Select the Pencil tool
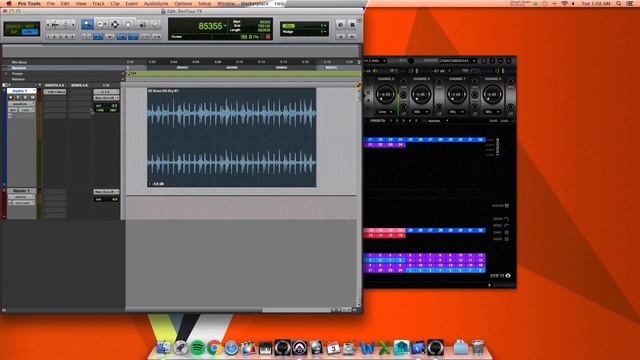 (155, 24)
